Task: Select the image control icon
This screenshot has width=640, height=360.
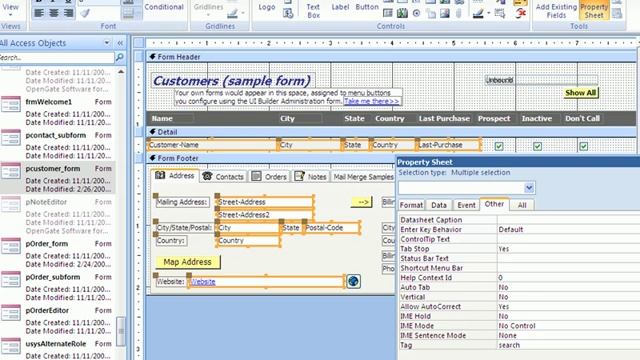Action: point(444,13)
